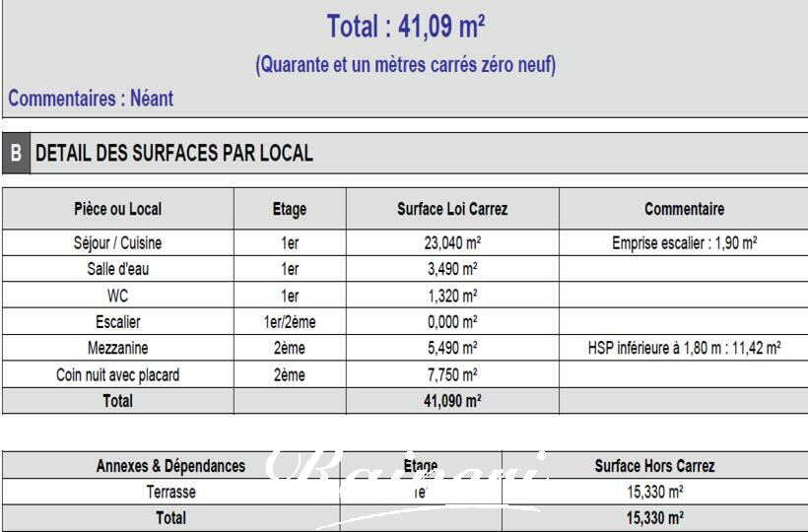Screen dimensions: 808x532
Task: Click the Emprise escalier comment cell
Action: pos(684,242)
